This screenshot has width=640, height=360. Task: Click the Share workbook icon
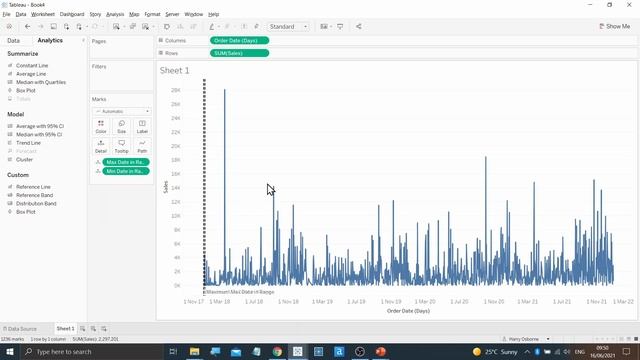click(358, 27)
